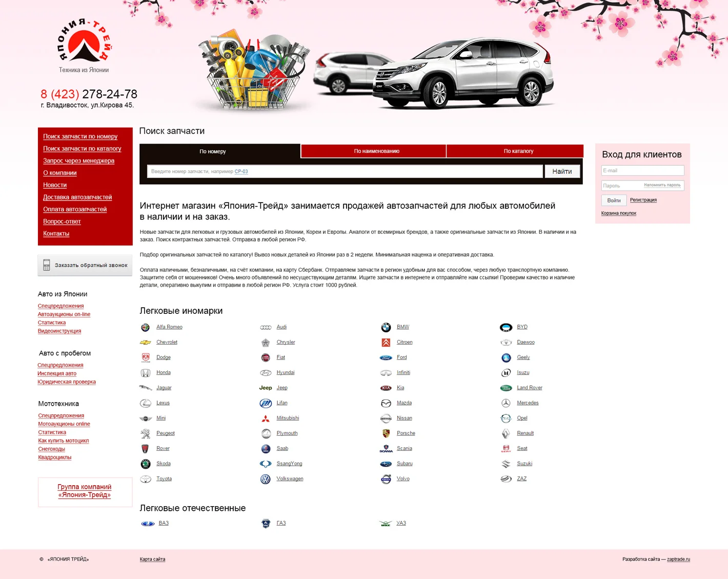
Task: Click the Mazda logo icon
Action: click(x=386, y=403)
